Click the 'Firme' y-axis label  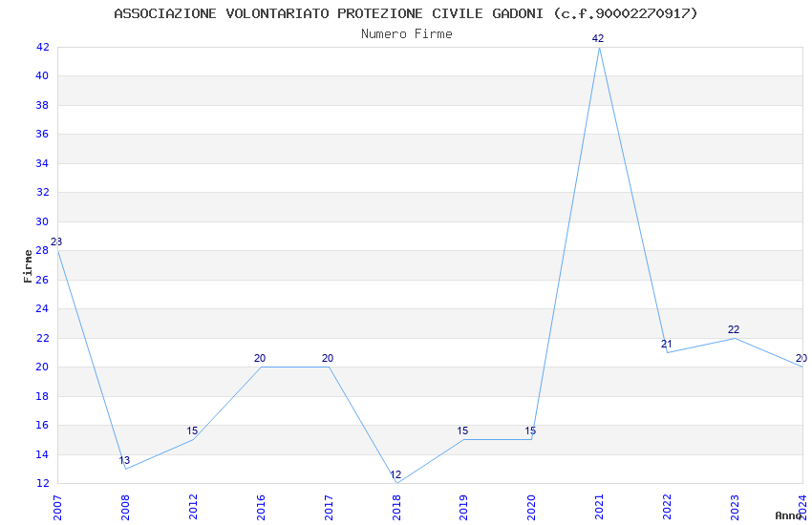28,266
